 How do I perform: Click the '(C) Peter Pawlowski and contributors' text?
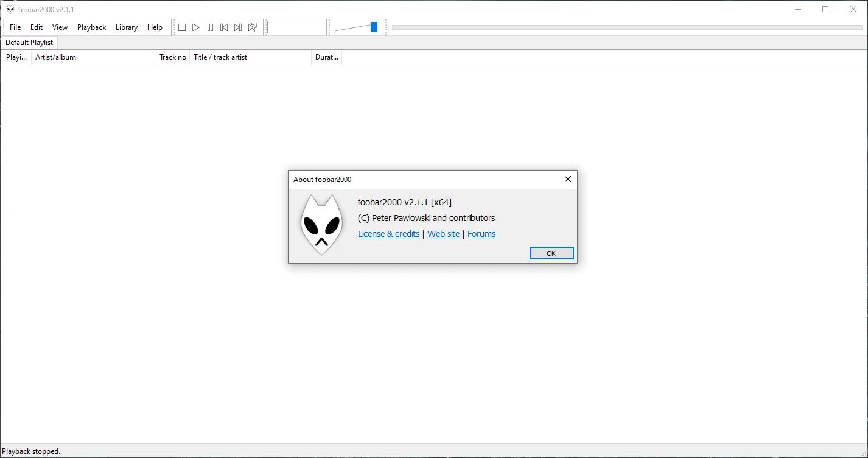click(x=427, y=218)
